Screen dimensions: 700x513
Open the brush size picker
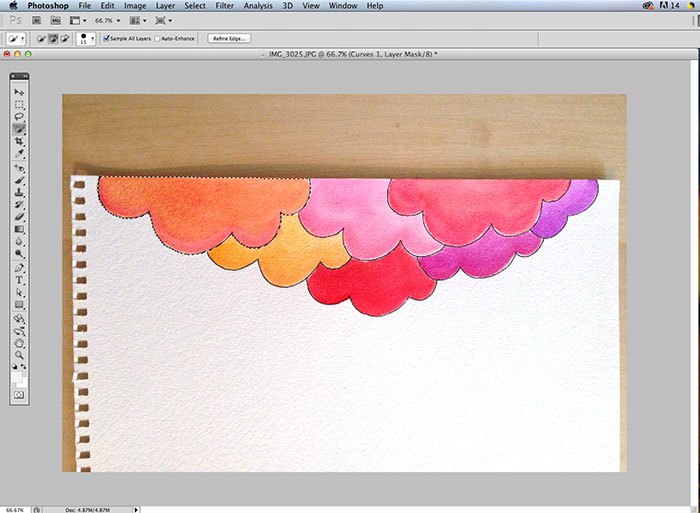pyautogui.click(x=86, y=39)
